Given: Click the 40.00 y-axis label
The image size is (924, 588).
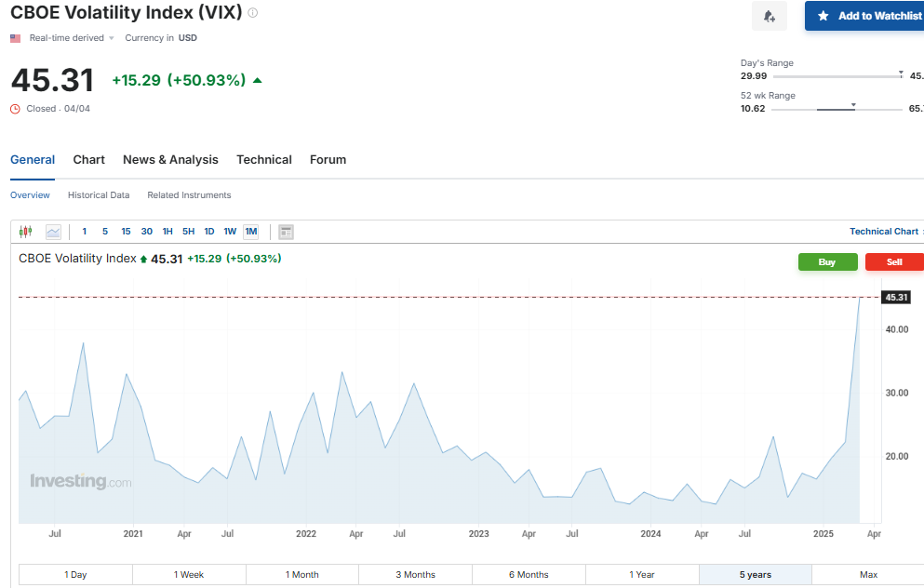Looking at the screenshot, I should tap(897, 329).
